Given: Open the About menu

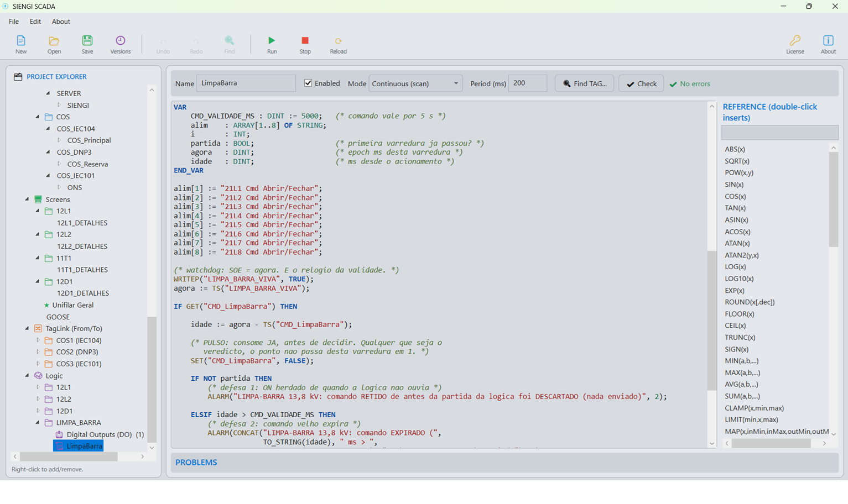Looking at the screenshot, I should tap(61, 22).
